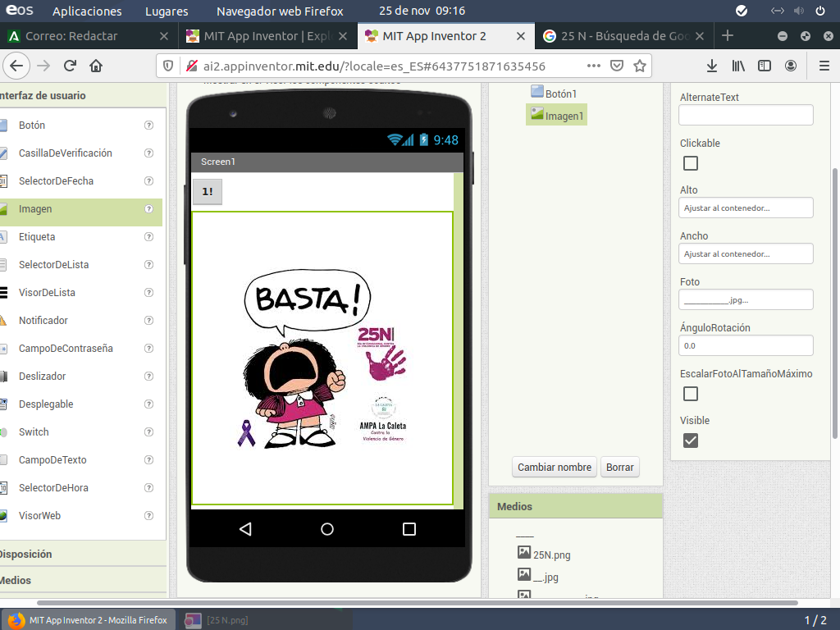Select the 25N.png media file
Viewport: 840px width, 630px height.
(x=545, y=555)
